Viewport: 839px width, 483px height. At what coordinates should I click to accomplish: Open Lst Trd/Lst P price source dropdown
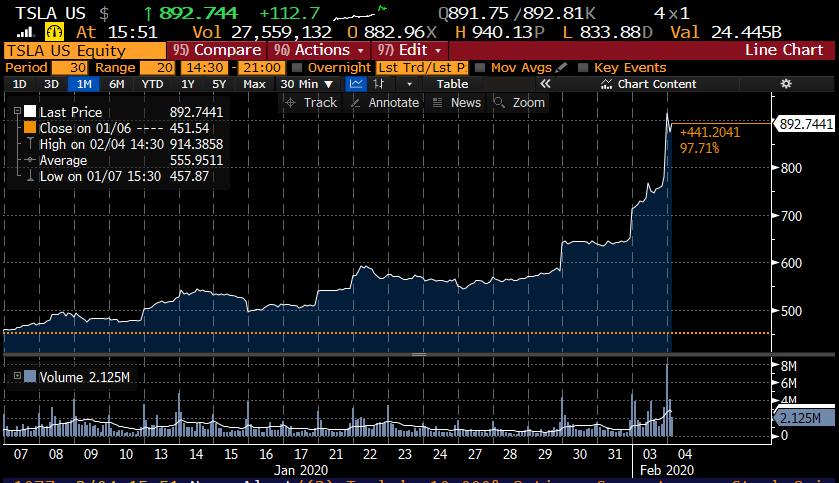click(422, 67)
